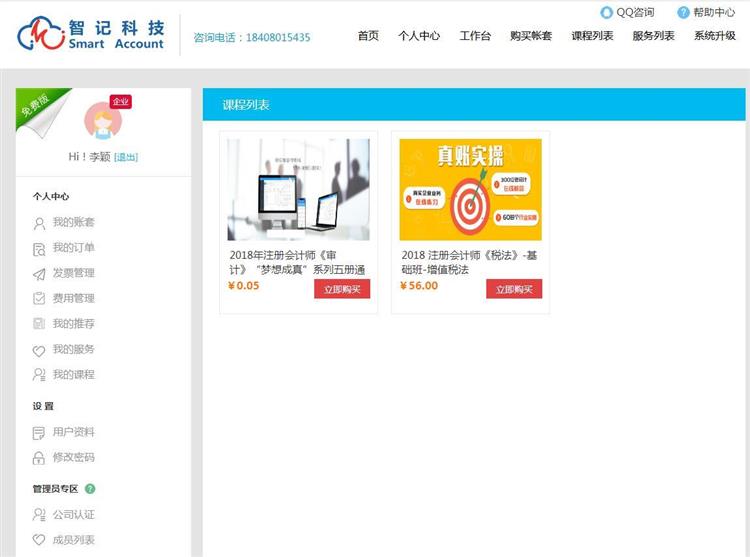This screenshot has height=557, width=750.
Task: Open 我的课程 in the sidebar
Action: pos(73,375)
